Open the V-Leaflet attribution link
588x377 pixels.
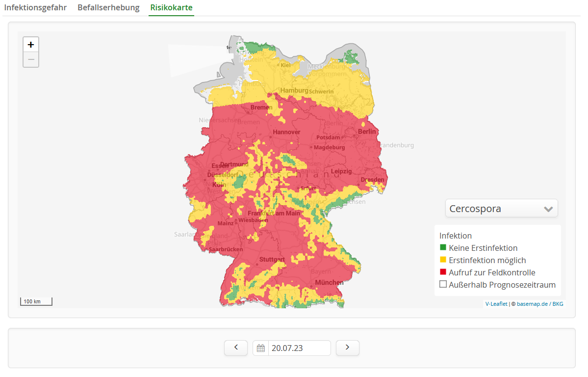pos(496,304)
